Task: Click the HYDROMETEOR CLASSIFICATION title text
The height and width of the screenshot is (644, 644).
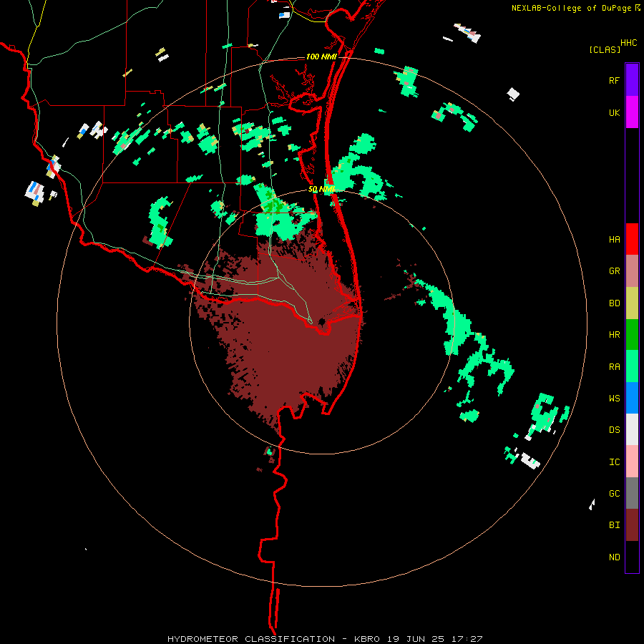Action: pos(251,639)
